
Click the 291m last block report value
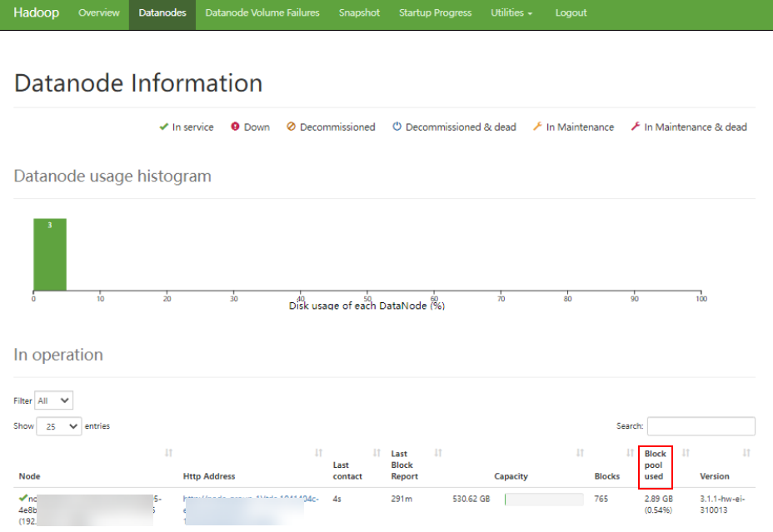[x=401, y=499]
